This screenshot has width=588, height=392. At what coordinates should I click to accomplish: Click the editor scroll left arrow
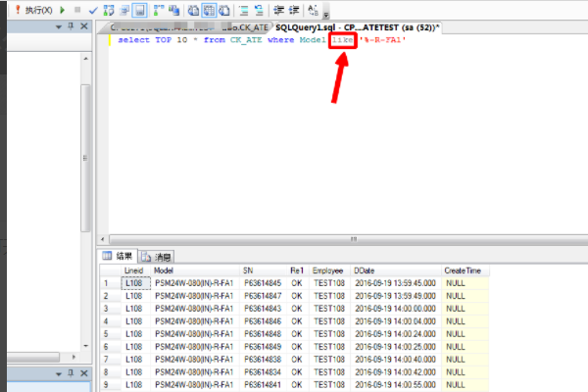(x=103, y=239)
